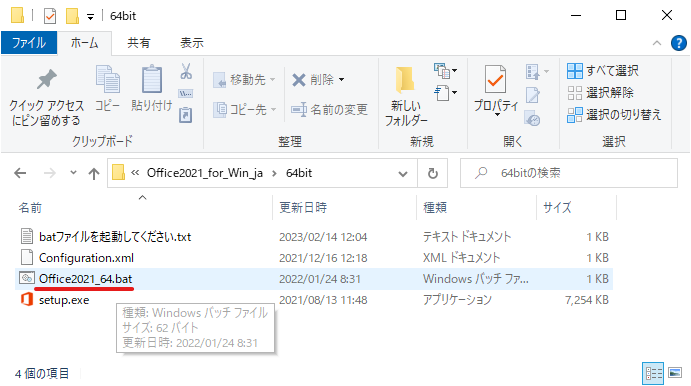This screenshot has height=386, width=691.
Task: Click Select none in ribbon
Action: 600,93
